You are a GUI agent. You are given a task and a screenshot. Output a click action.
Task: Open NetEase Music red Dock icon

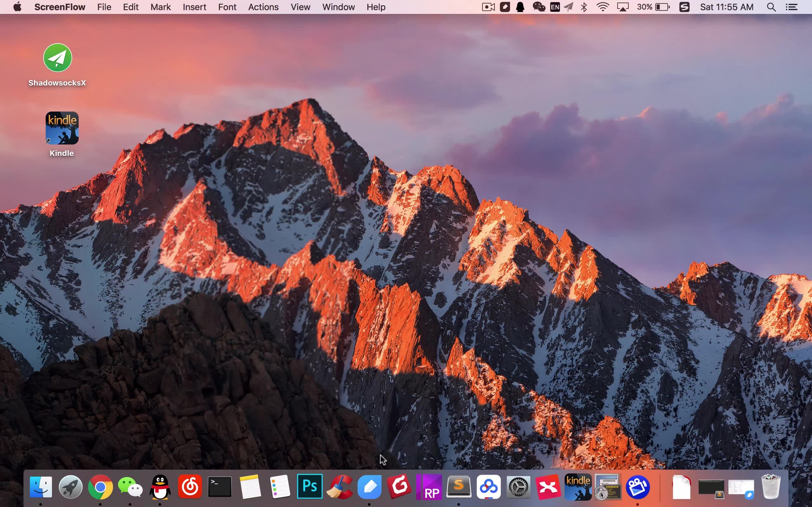(190, 487)
